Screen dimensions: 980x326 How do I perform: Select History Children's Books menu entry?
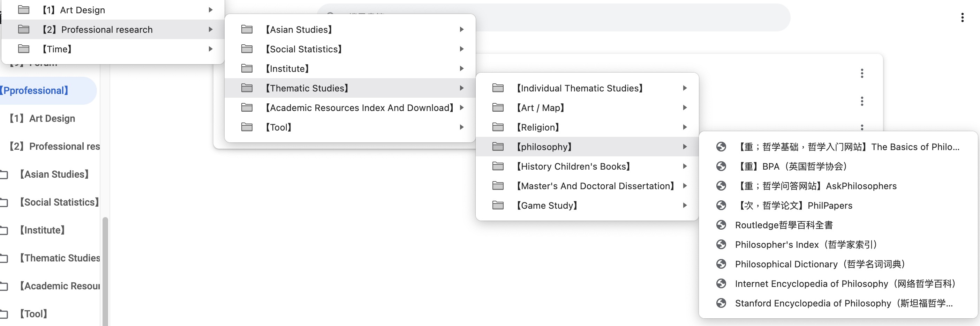point(573,166)
